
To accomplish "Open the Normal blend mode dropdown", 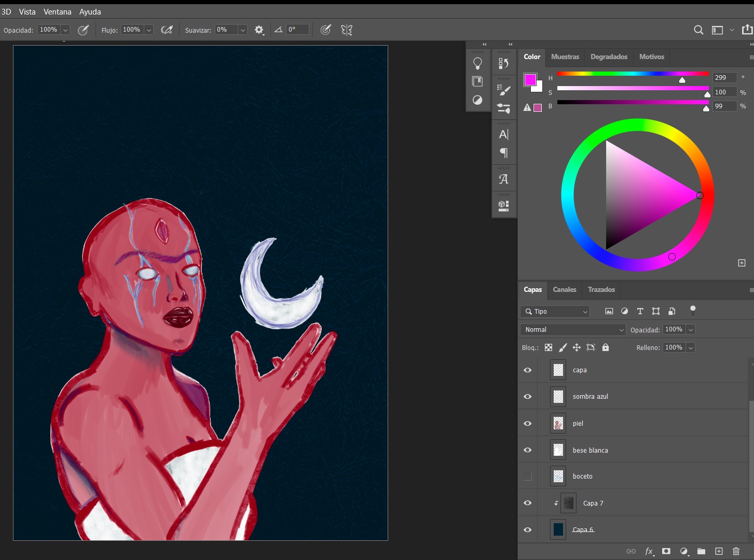I will [x=573, y=330].
